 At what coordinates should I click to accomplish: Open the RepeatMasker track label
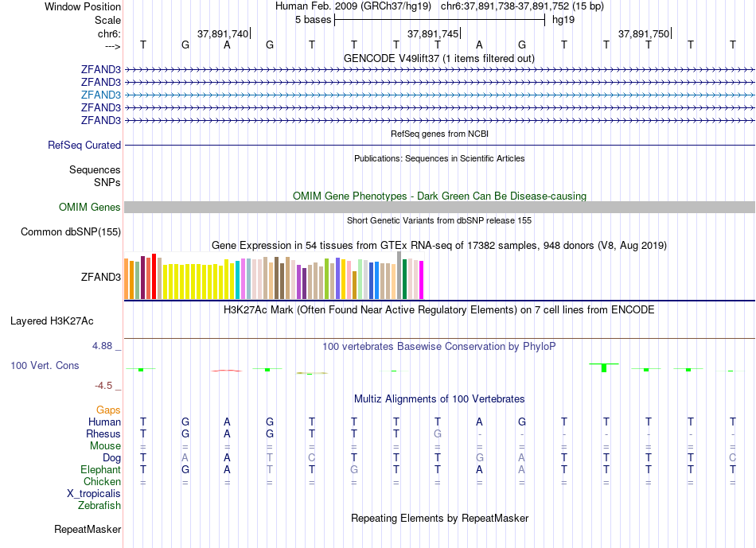pyautogui.click(x=88, y=529)
